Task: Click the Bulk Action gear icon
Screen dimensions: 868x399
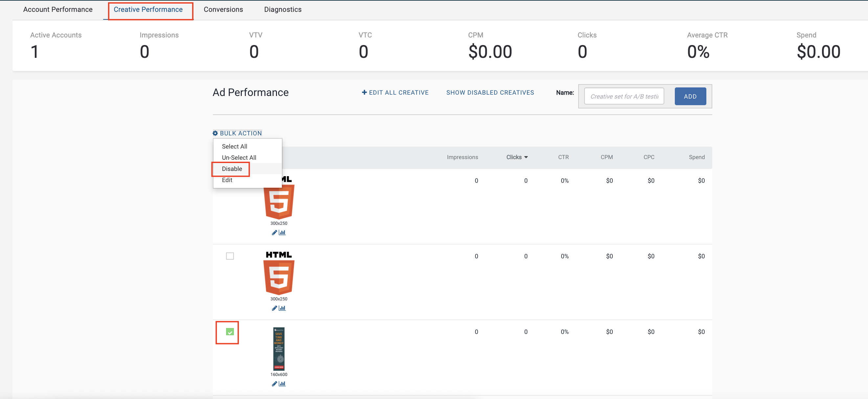Action: (215, 133)
